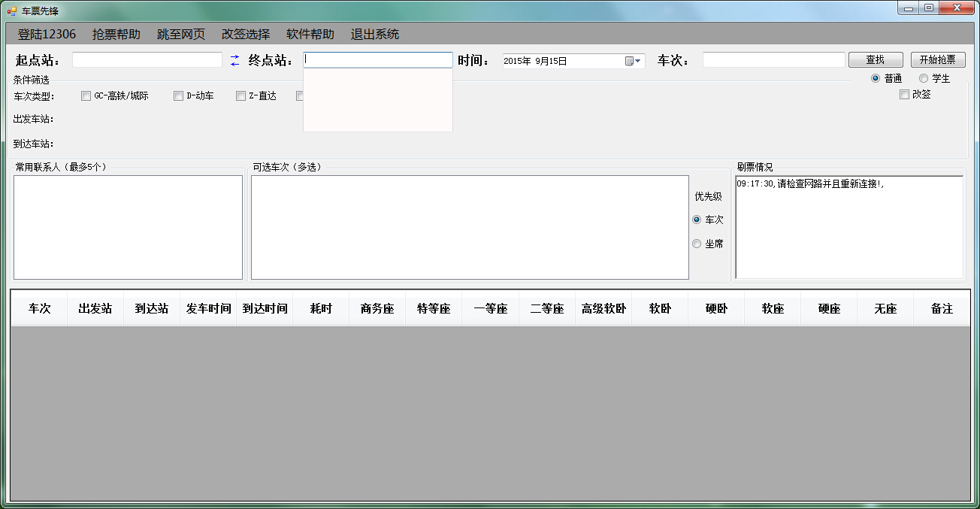Select the 学生 ticket radio button

coord(923,78)
